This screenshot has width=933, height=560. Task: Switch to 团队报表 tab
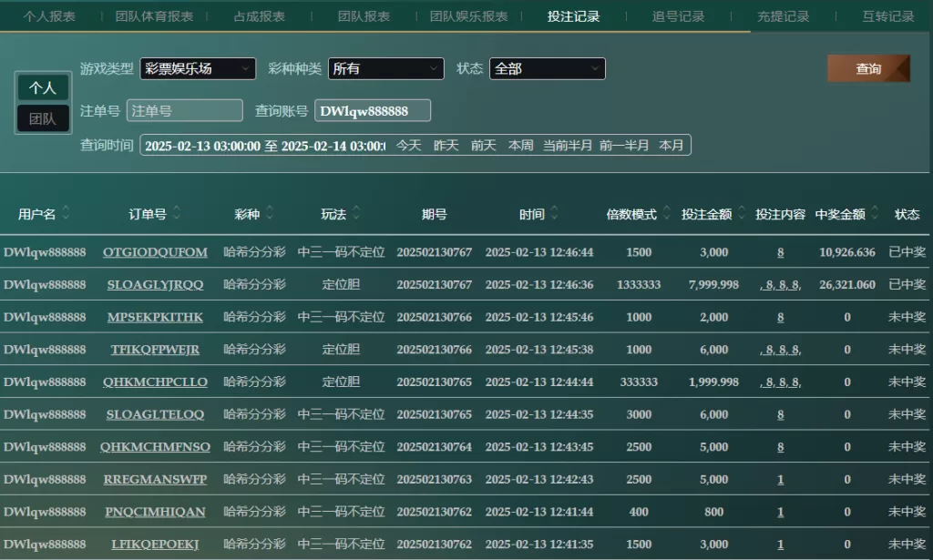coord(364,16)
